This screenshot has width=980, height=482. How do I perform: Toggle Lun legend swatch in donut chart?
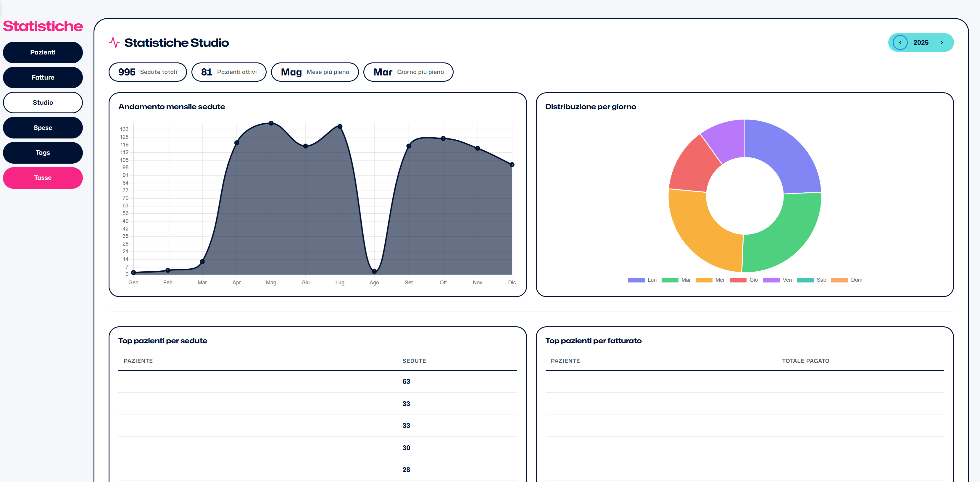tap(636, 280)
